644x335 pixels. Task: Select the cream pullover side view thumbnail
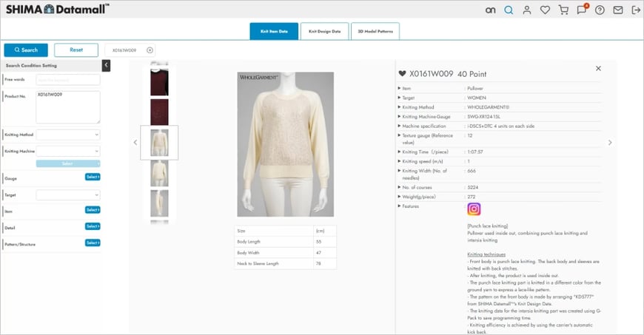(x=159, y=203)
